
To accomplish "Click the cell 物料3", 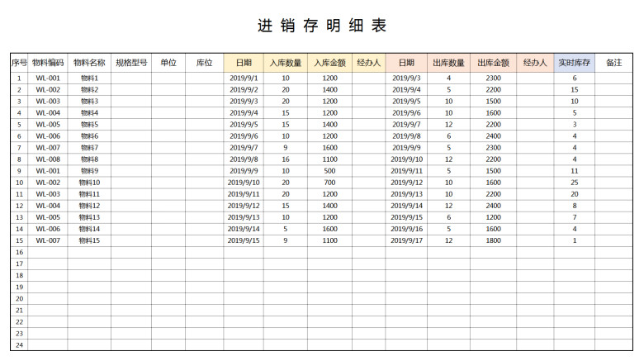I will (89, 101).
